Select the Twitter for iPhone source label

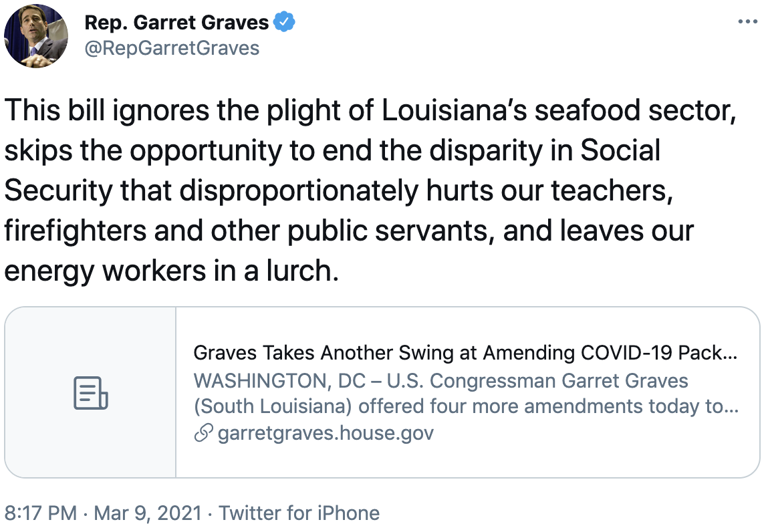tap(299, 513)
